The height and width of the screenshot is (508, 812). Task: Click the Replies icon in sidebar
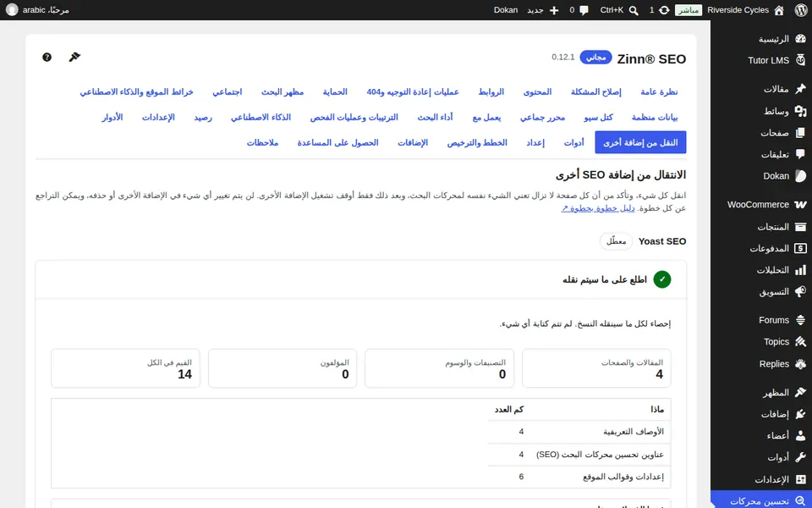point(801,364)
